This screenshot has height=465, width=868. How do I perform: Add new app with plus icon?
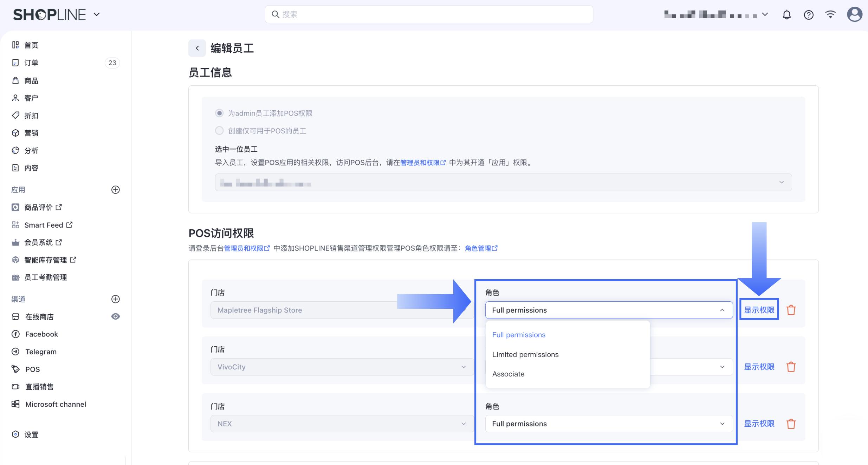pos(115,190)
